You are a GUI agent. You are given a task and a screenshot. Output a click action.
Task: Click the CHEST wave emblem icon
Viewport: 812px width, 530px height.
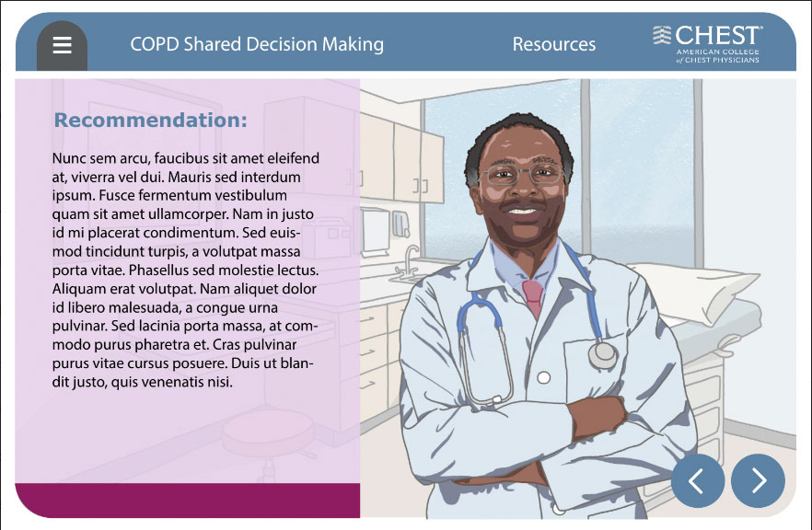662,35
